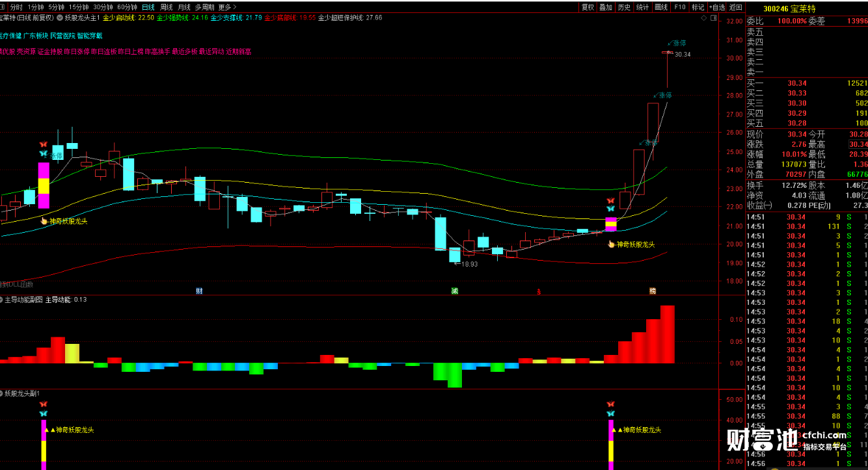The width and height of the screenshot is (868, 470).
Task: Click red butterfly in bottom sub-chart left
Action: (x=44, y=404)
